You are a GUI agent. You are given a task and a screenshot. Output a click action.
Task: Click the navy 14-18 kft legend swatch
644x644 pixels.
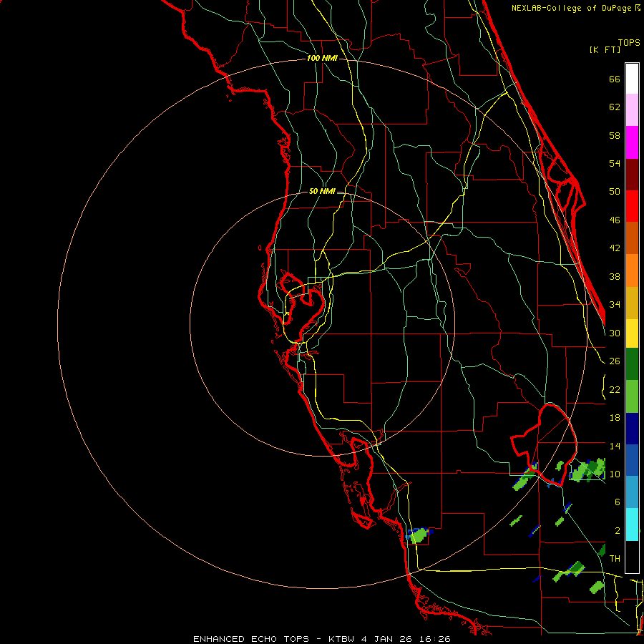pos(632,428)
